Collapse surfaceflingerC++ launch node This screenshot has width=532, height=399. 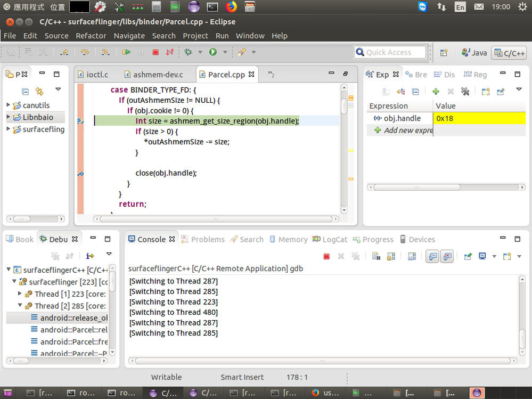pos(9,269)
